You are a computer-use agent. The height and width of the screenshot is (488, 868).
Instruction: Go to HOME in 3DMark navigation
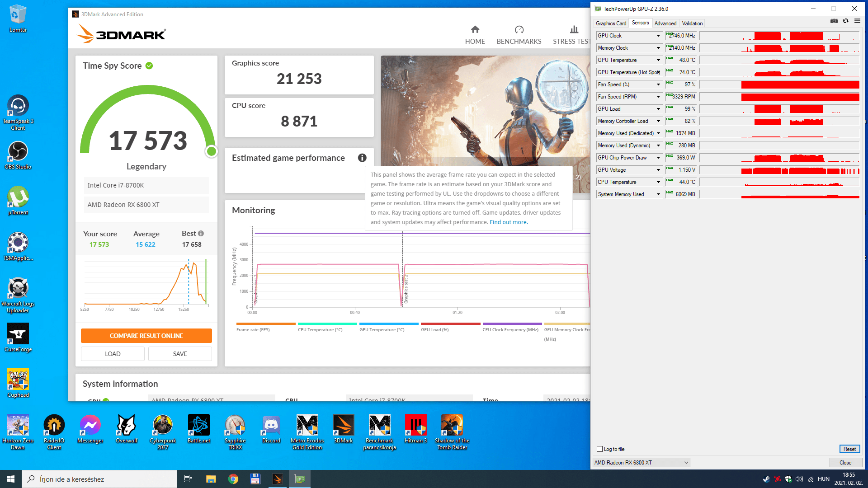coord(475,35)
